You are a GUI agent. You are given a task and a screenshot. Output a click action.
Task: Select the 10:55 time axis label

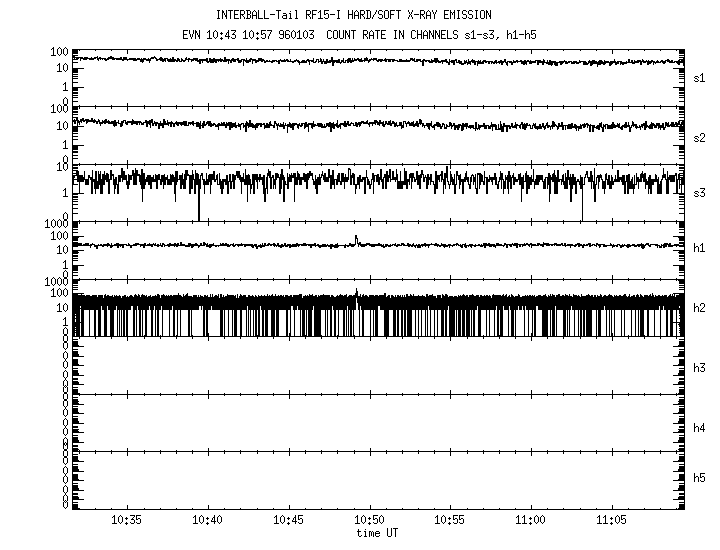(x=450, y=521)
